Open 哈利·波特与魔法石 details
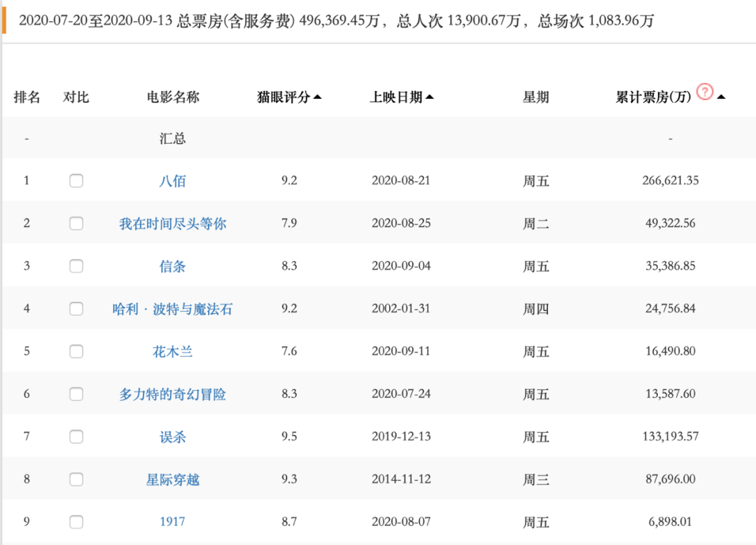Screen dimensions: 756x545 [173, 309]
